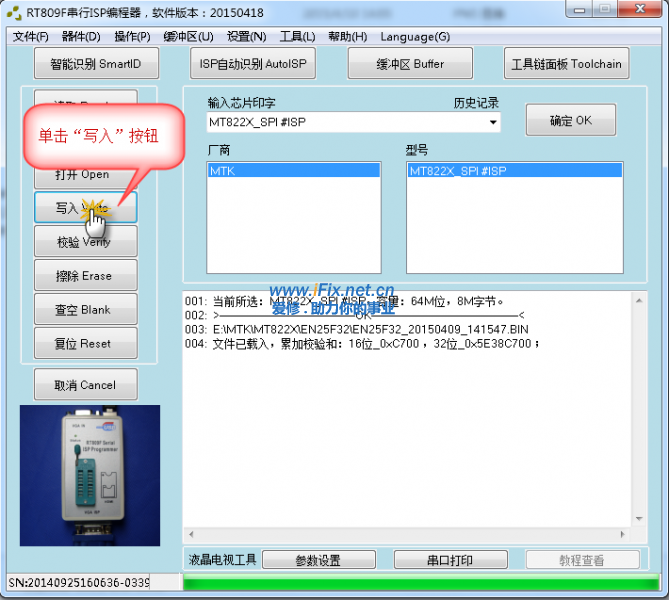This screenshot has width=669, height=600.
Task: Open the 工具链面板 Toolchain button
Action: 566,64
